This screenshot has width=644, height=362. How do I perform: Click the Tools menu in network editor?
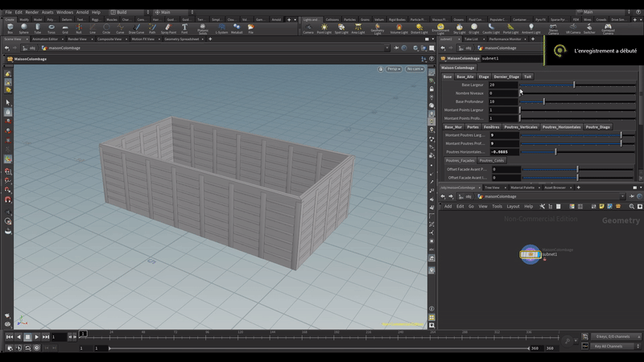click(497, 207)
